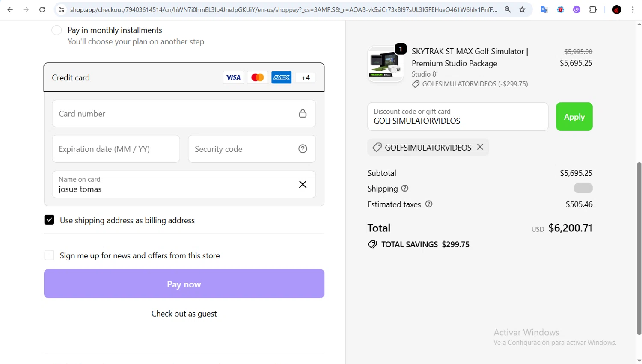
Task: Click the Subtotal value $5,695.25
Action: (576, 173)
